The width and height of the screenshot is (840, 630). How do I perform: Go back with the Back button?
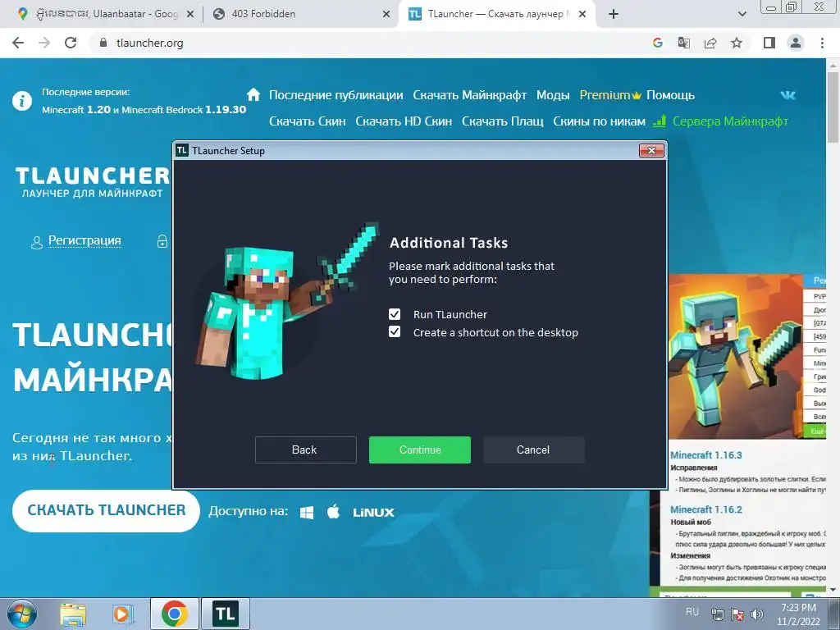305,450
